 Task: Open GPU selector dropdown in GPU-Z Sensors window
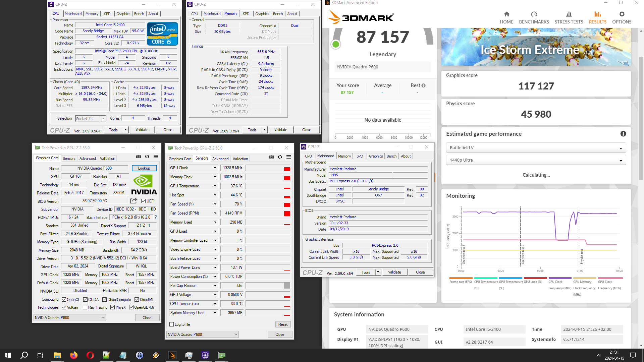pos(203,335)
